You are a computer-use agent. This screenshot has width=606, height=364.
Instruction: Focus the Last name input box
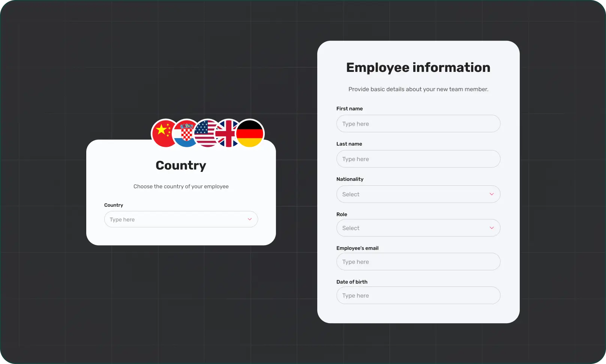418,159
